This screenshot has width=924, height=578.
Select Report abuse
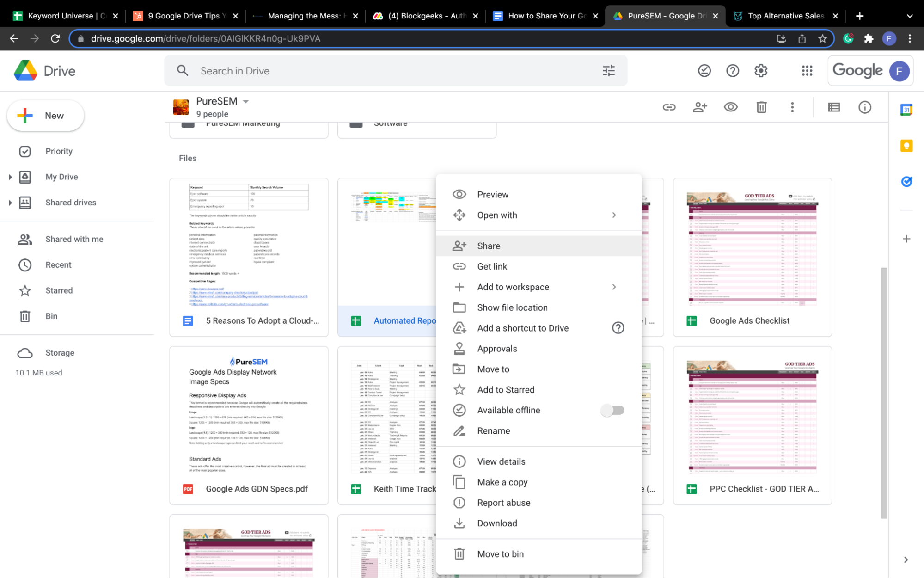(538, 503)
